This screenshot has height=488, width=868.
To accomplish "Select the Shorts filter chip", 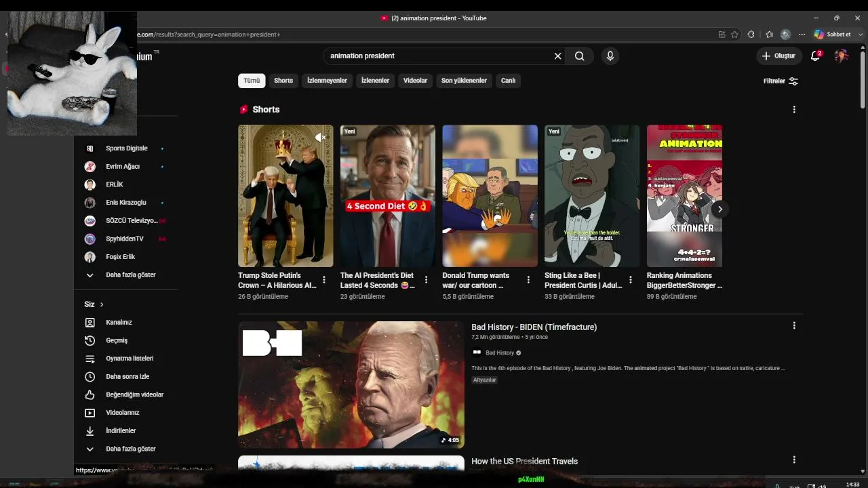I will [283, 81].
